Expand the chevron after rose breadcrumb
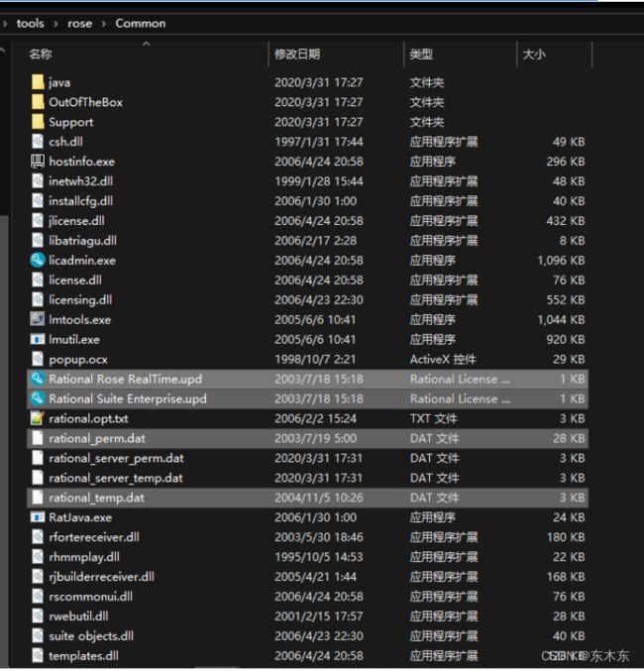644x671 pixels. click(x=104, y=24)
